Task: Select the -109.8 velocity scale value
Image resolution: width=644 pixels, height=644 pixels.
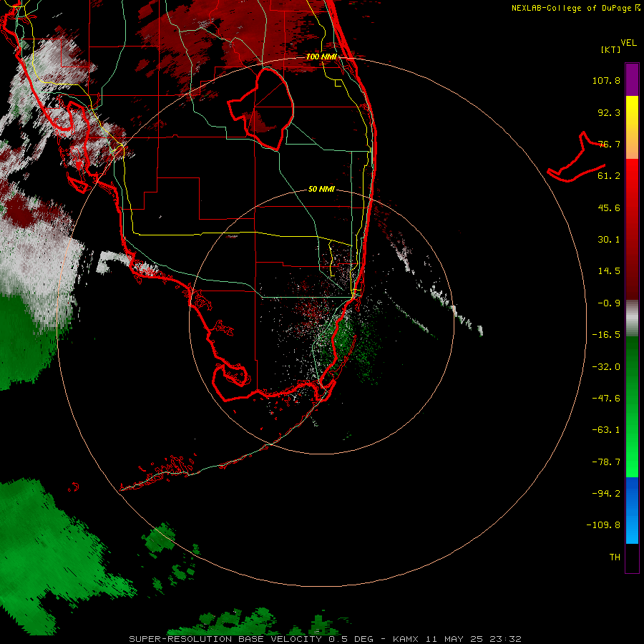Action: coord(603,525)
